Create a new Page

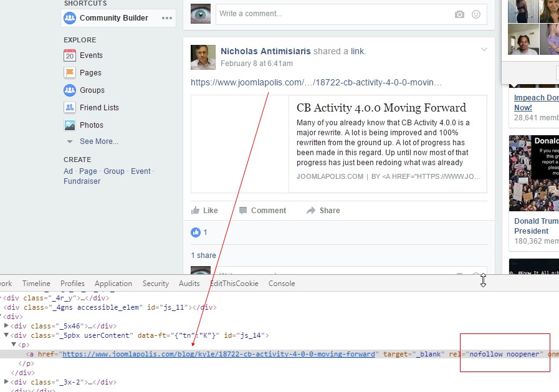click(88, 171)
